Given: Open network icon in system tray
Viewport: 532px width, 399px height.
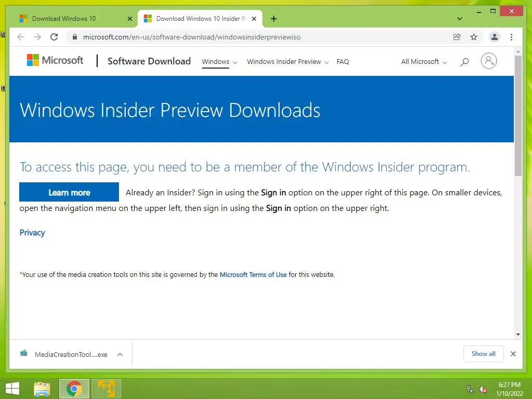Looking at the screenshot, I should [x=471, y=389].
